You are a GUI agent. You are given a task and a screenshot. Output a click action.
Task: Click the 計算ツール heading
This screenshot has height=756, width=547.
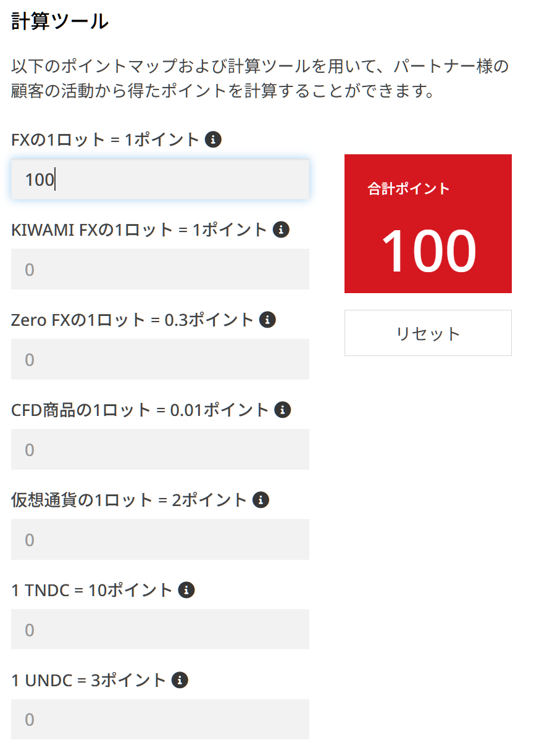[x=60, y=22]
